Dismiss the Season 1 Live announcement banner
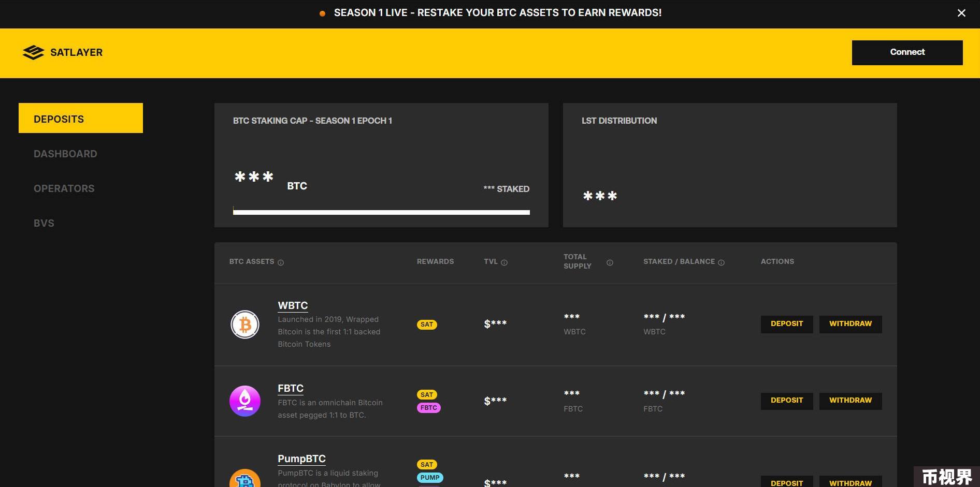The image size is (980, 487). [x=961, y=13]
